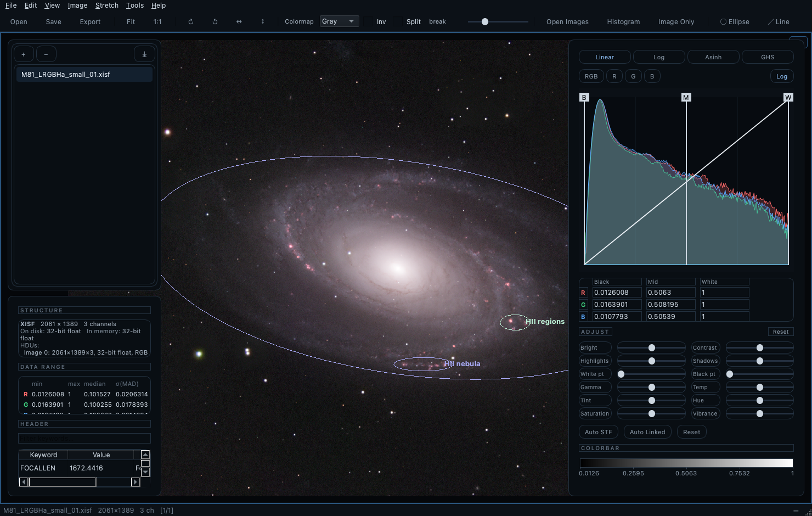Click the Save toolbar button
Screen dimensions: 812x516
pos(54,22)
